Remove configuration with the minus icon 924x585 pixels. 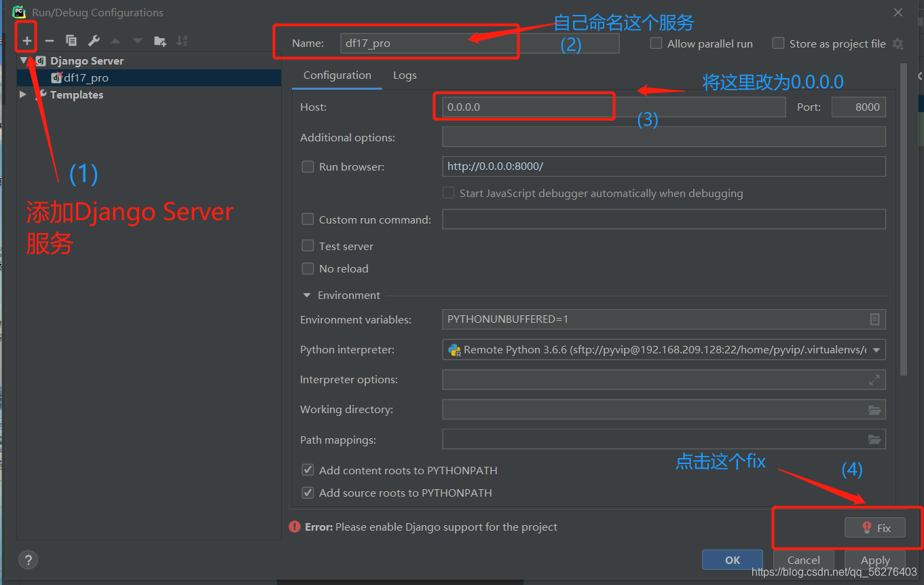coord(49,41)
